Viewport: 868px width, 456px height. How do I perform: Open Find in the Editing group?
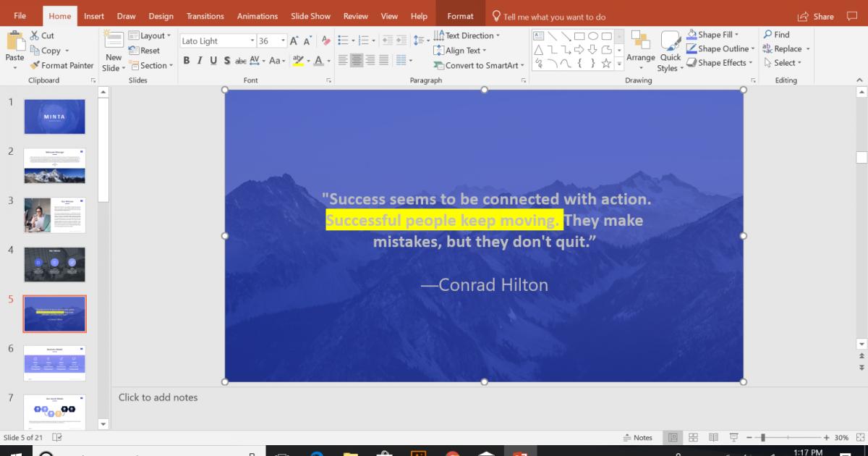(779, 34)
